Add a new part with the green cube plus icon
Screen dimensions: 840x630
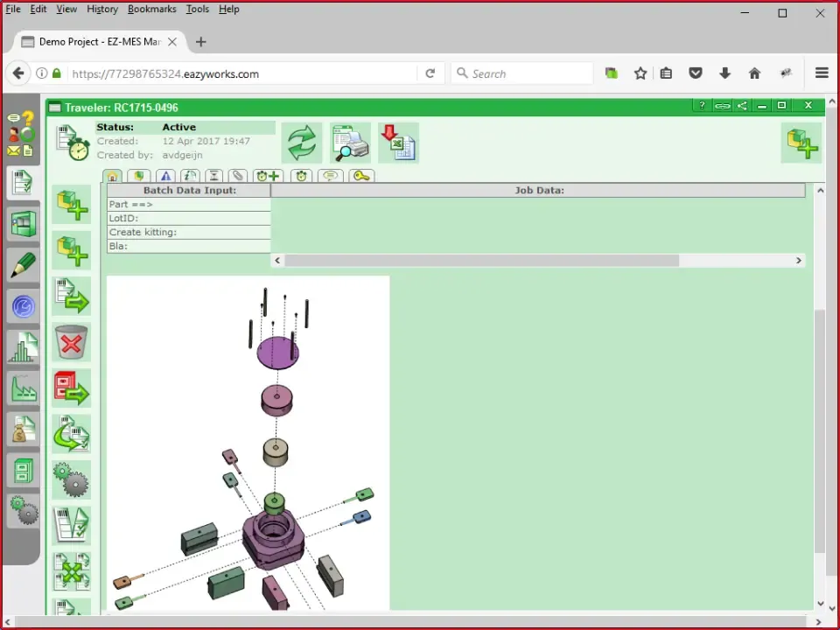click(71, 204)
